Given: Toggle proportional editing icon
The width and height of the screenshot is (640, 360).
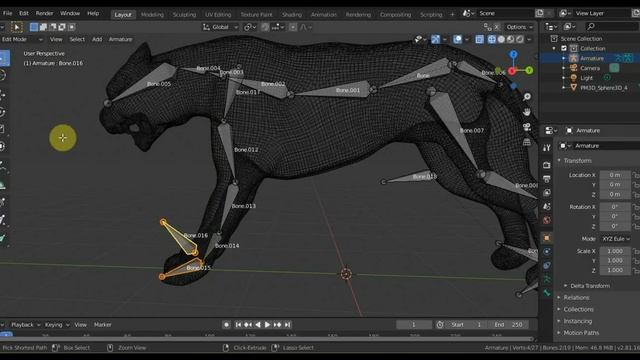Looking at the screenshot, I should click(293, 27).
